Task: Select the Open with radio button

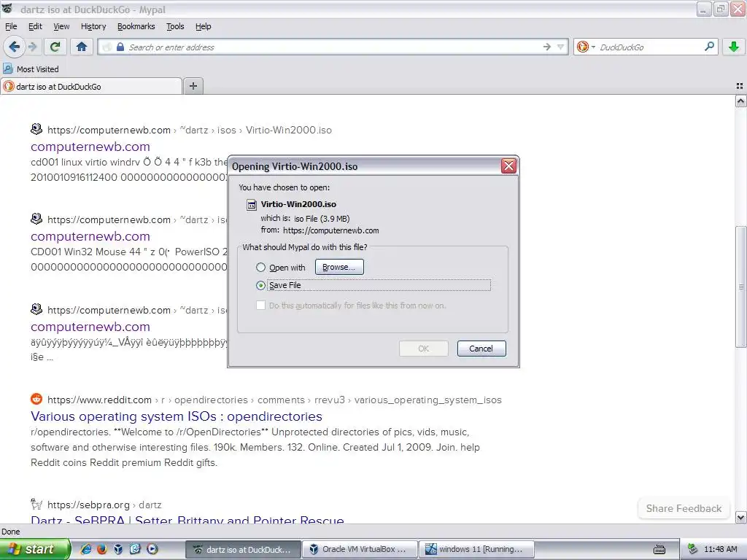Action: 260,267
